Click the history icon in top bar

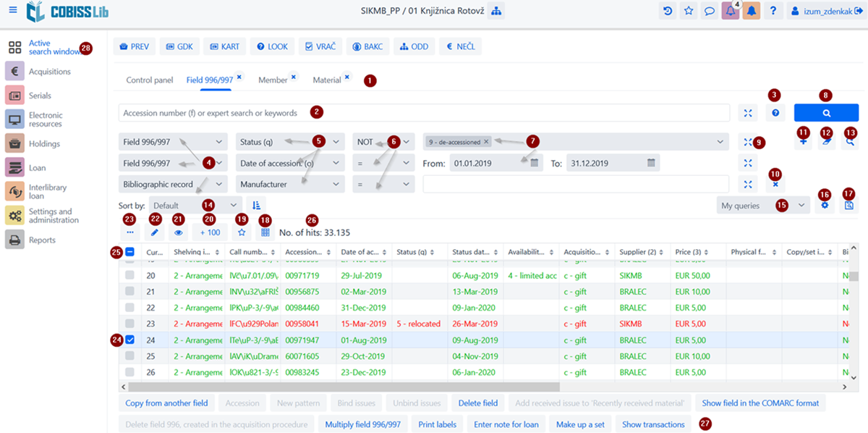coord(668,11)
